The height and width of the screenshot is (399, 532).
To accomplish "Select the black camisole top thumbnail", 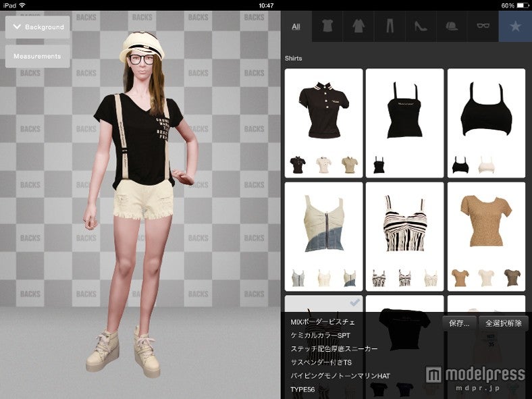I will (404, 110).
